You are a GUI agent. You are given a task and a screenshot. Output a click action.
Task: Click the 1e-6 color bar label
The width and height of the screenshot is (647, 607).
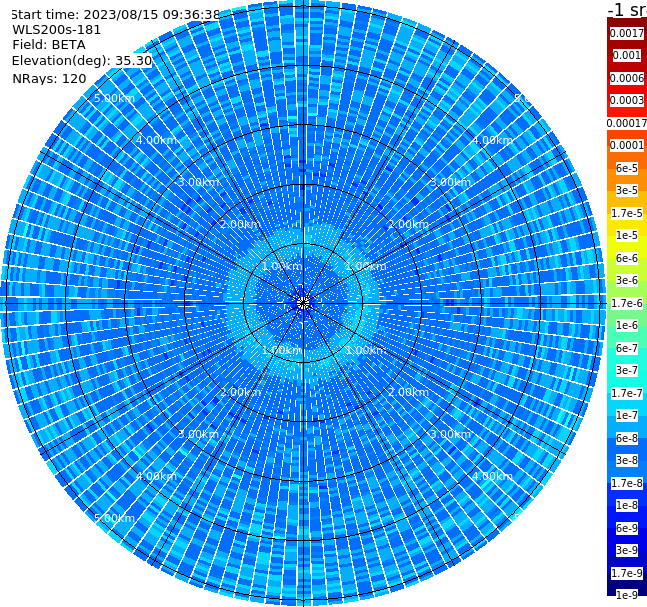click(x=627, y=326)
